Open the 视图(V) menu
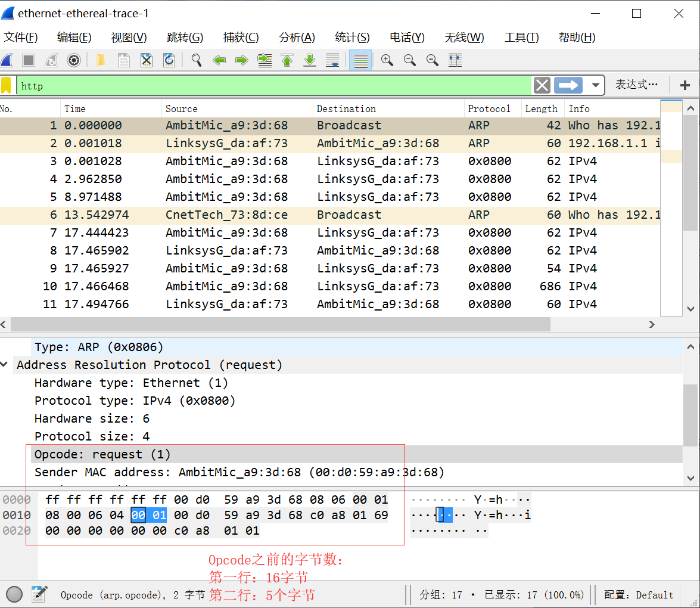The width and height of the screenshot is (700, 608). (x=129, y=38)
